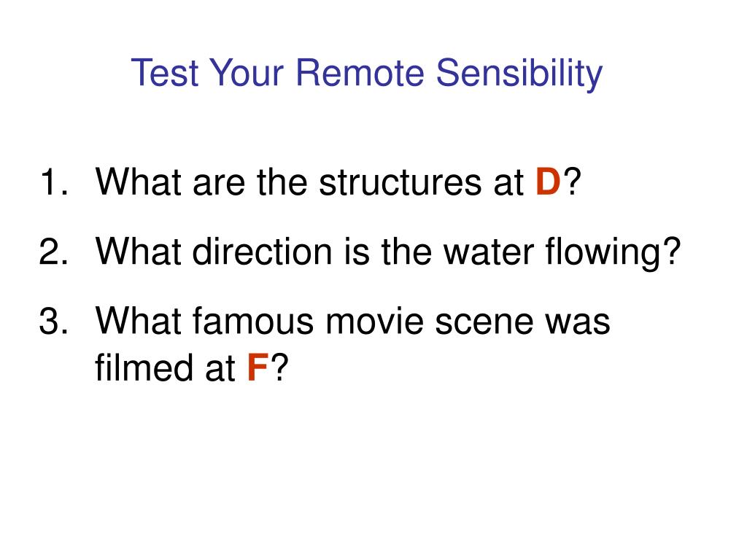Click the word "Remote" in the title
Image resolution: width=747 pixels, height=560 pixels.
[x=360, y=73]
